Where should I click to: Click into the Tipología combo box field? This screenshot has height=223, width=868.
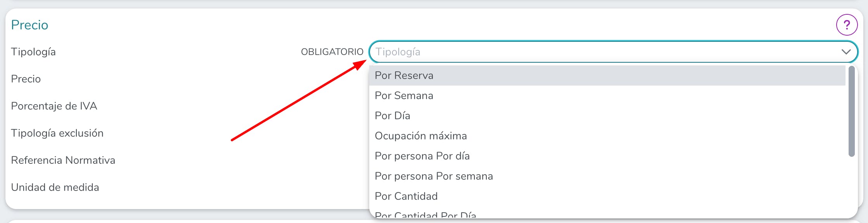pyautogui.click(x=613, y=52)
